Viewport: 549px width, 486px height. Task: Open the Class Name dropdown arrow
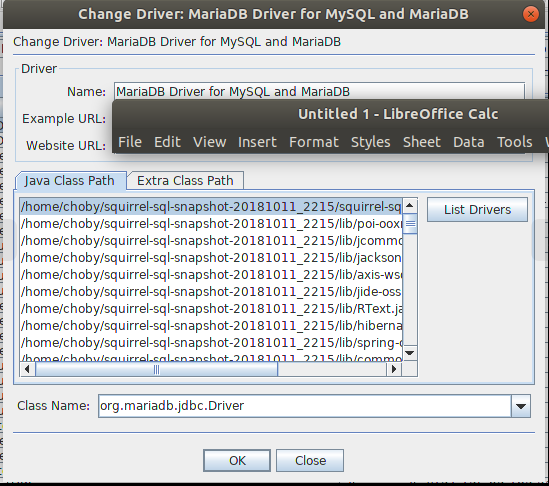pyautogui.click(x=521, y=406)
